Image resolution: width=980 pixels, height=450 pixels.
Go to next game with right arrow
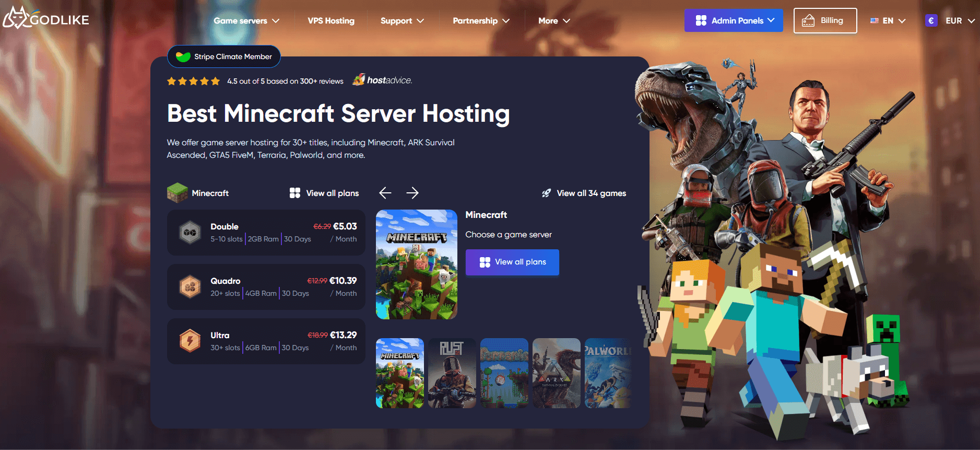tap(412, 193)
